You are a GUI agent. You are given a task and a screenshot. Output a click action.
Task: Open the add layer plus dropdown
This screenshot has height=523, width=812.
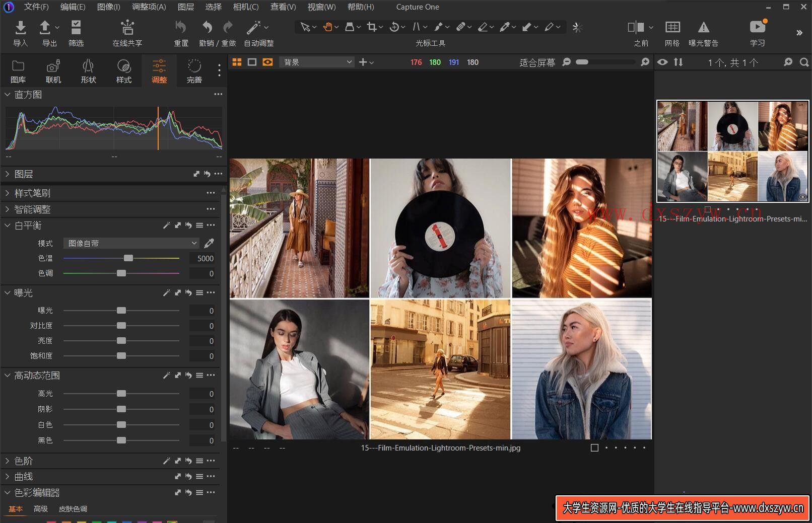pyautogui.click(x=366, y=62)
